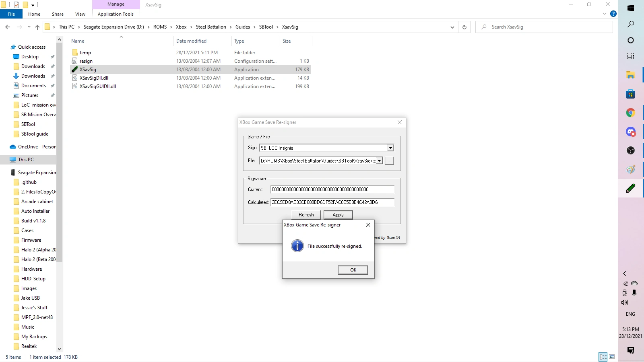Open the File menu tab
Image resolution: width=644 pixels, height=362 pixels.
click(11, 14)
